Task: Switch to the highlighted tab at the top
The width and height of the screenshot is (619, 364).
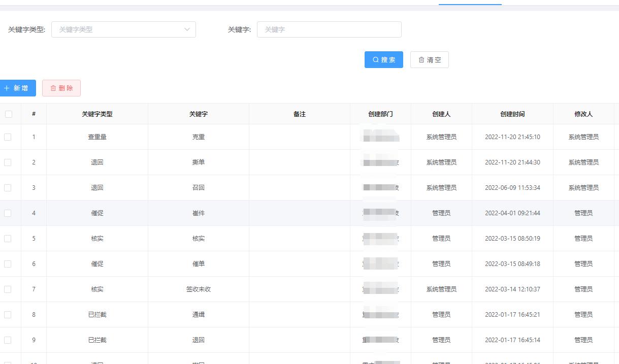Action: (x=470, y=2)
